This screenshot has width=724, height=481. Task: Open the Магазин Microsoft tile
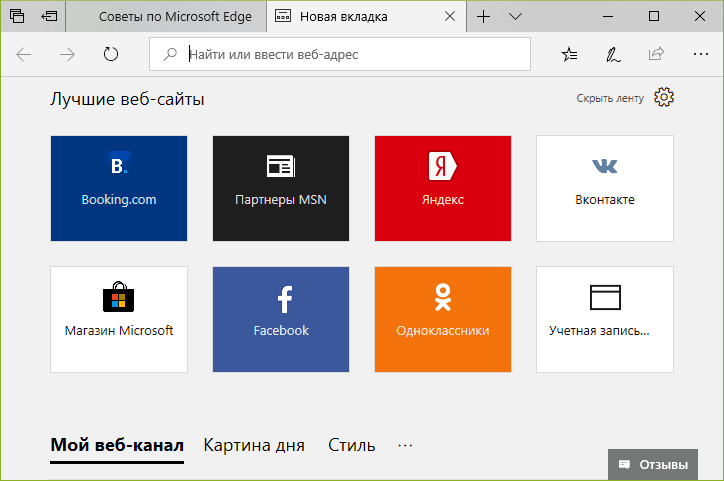119,319
